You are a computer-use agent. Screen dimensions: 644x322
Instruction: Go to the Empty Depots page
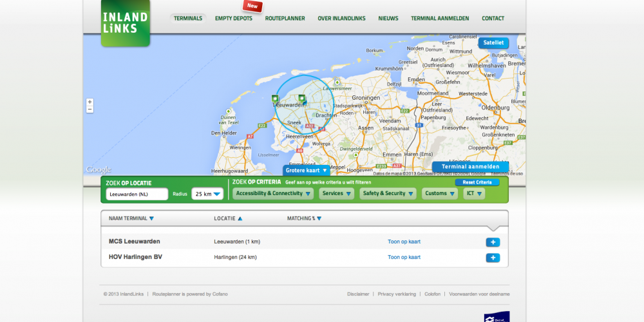pyautogui.click(x=233, y=19)
